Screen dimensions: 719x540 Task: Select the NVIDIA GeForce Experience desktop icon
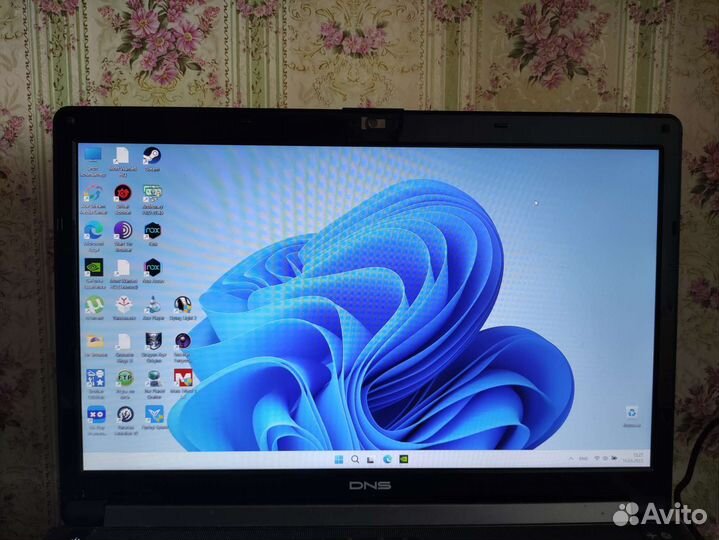point(94,268)
